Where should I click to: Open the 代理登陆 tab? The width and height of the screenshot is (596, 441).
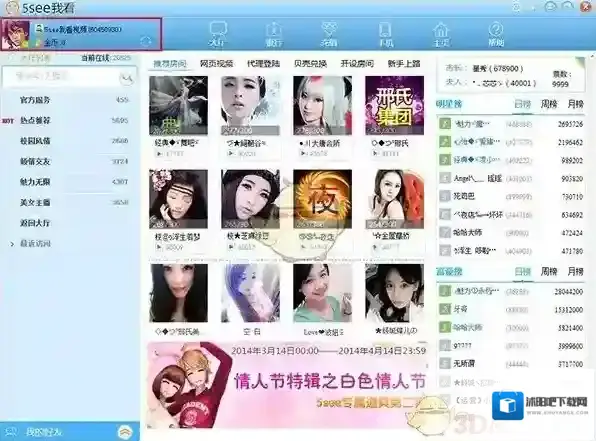263,63
